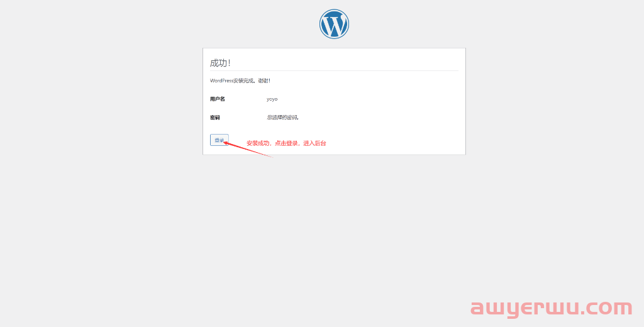Click the WordPress logo at top
644x327 pixels.
point(334,24)
